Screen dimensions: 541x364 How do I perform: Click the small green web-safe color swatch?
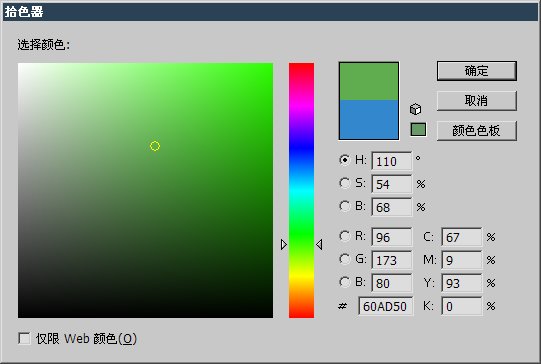418,130
